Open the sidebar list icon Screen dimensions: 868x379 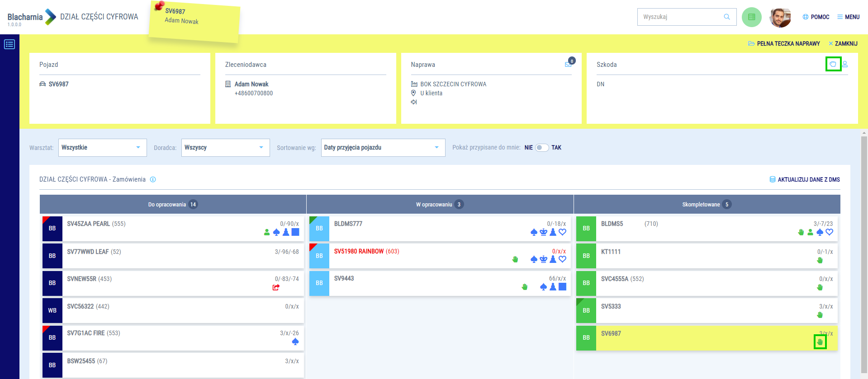9,44
